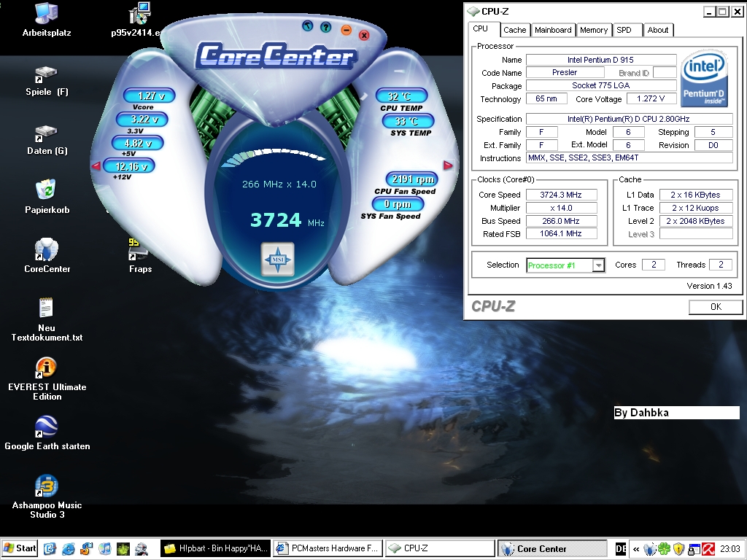Click the Intel Pentium D logo in CPU-Z

click(704, 77)
